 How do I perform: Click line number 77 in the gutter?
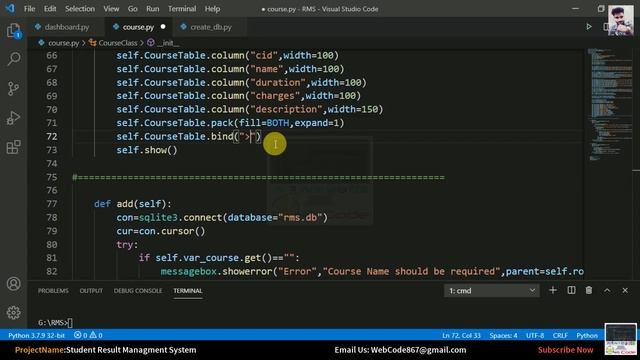tap(52, 204)
